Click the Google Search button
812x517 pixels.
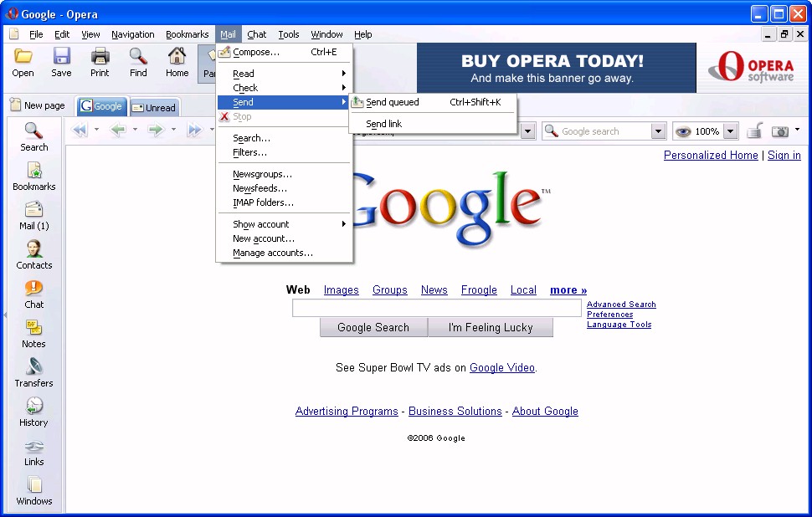click(373, 327)
